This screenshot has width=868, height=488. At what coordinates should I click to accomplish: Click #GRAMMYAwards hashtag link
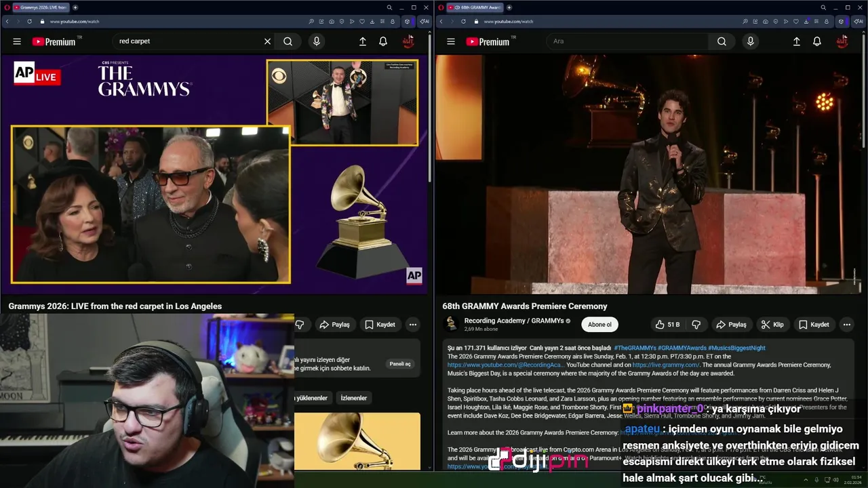(x=682, y=348)
